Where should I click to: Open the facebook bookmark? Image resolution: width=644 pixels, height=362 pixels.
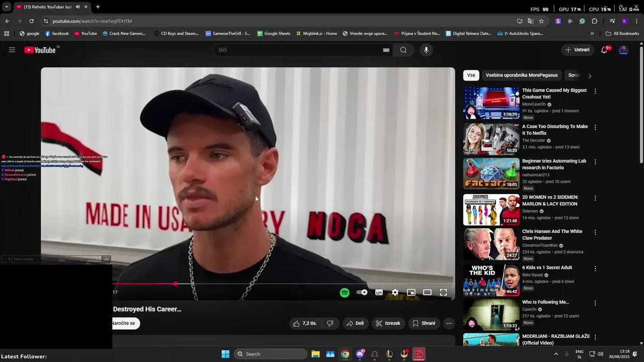(x=56, y=34)
